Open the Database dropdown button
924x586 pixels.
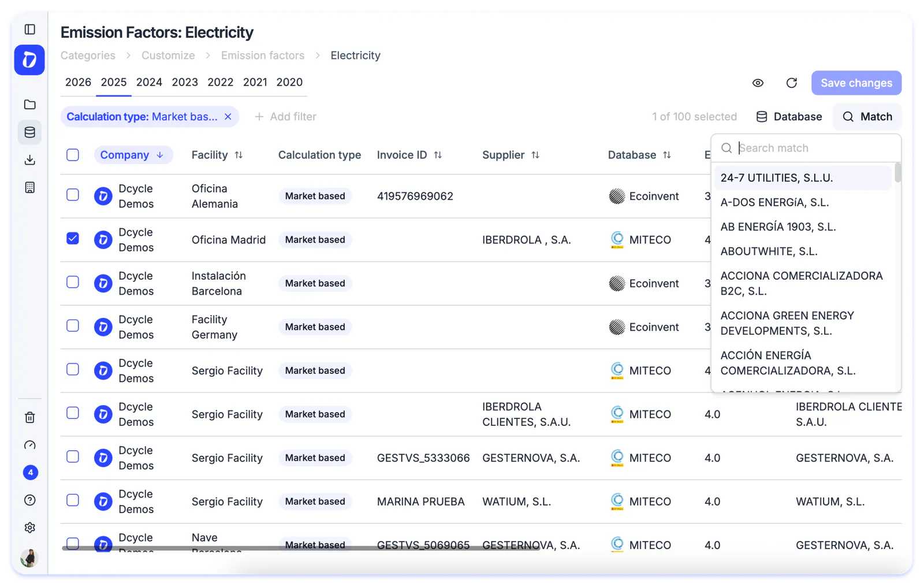coord(789,117)
